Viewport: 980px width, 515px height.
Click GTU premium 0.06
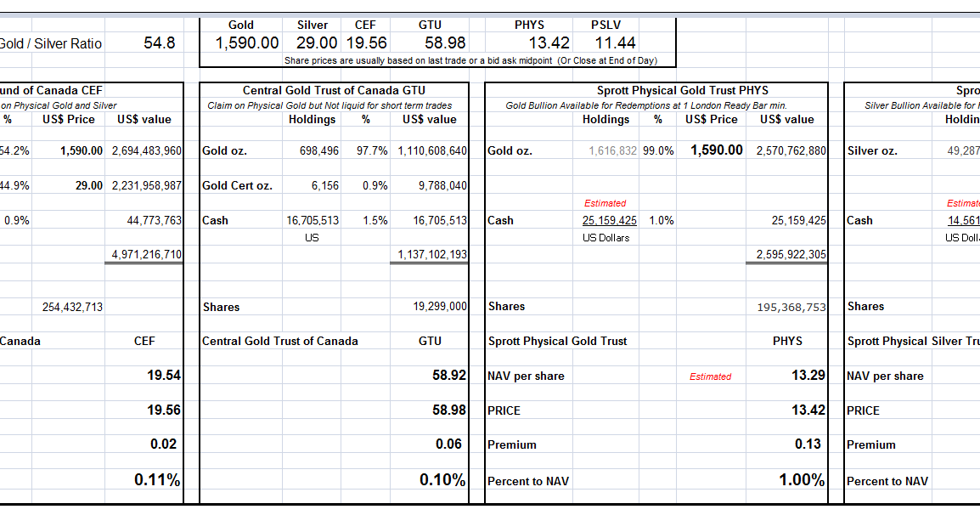[448, 444]
